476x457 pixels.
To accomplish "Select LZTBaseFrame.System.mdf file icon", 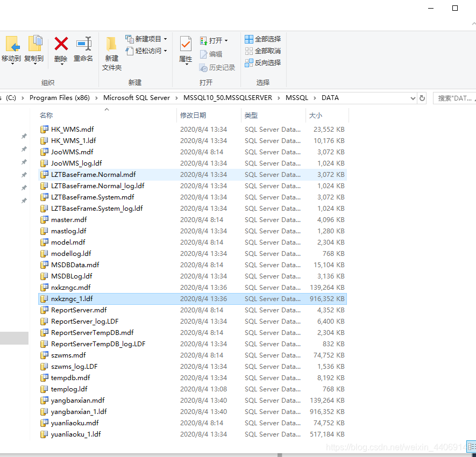I will tap(44, 197).
